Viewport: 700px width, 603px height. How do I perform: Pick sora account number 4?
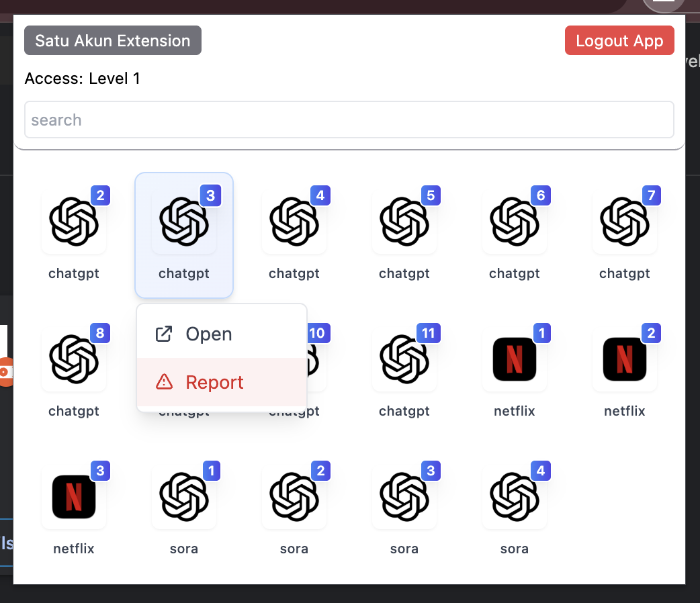coord(515,496)
